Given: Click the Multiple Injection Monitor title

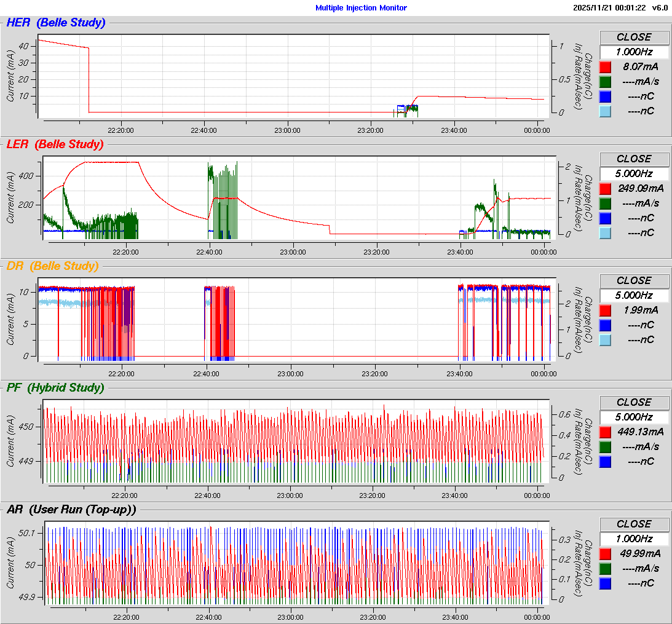Looking at the screenshot, I should tap(361, 8).
